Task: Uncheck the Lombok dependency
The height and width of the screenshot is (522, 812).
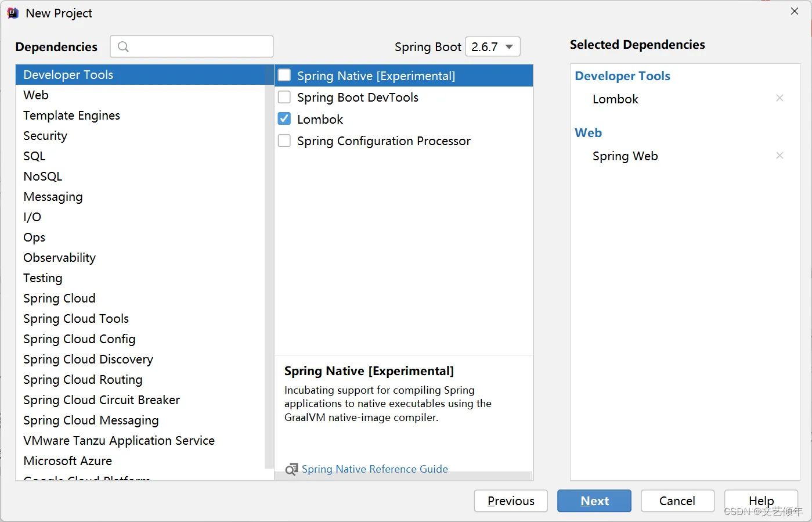Action: click(x=284, y=119)
